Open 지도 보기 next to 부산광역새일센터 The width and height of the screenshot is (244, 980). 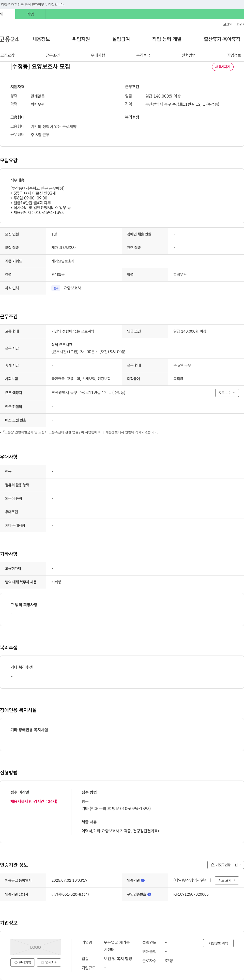click(x=227, y=880)
